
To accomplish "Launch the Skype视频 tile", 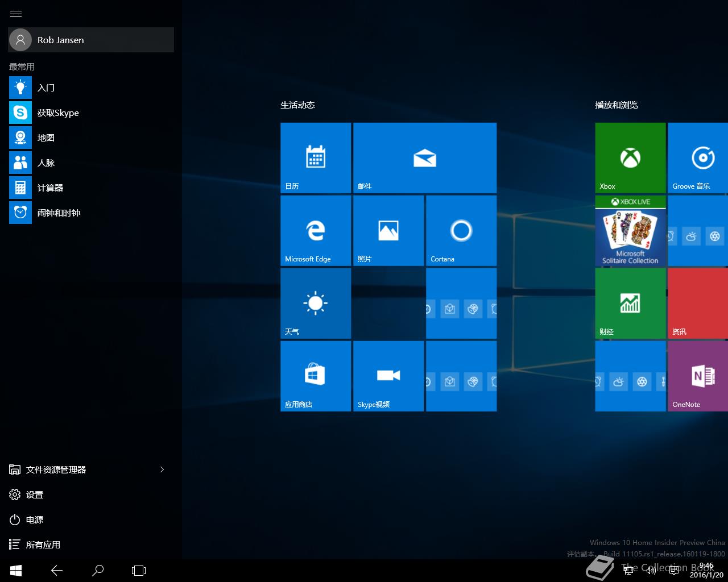I will (388, 376).
